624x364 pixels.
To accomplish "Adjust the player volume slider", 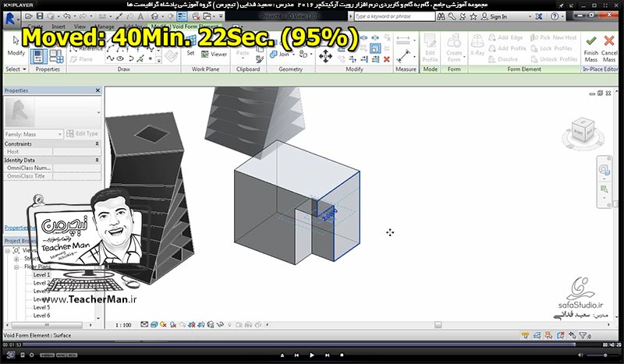I will [602, 355].
